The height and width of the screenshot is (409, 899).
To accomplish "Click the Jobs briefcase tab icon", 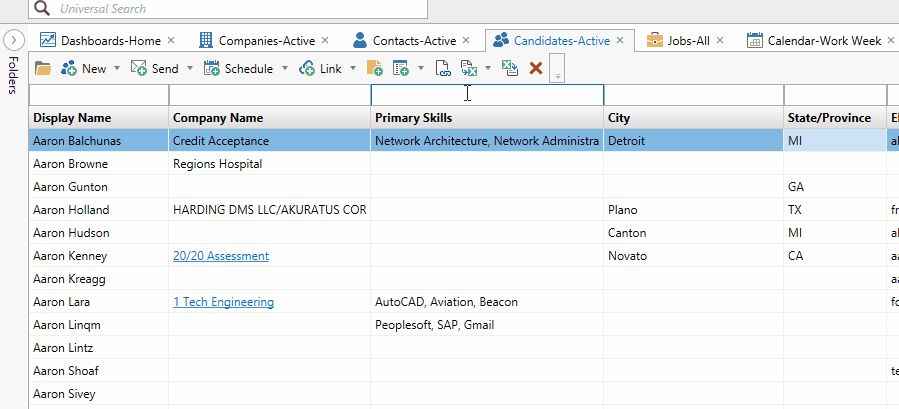I will [654, 40].
